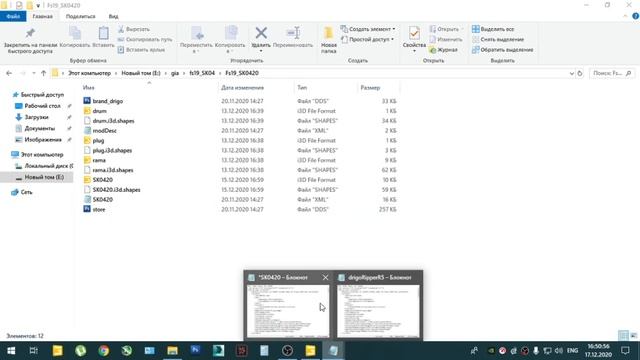Click the Rename (Переименовать) icon
This screenshot has height=360, width=640.
tap(293, 33)
